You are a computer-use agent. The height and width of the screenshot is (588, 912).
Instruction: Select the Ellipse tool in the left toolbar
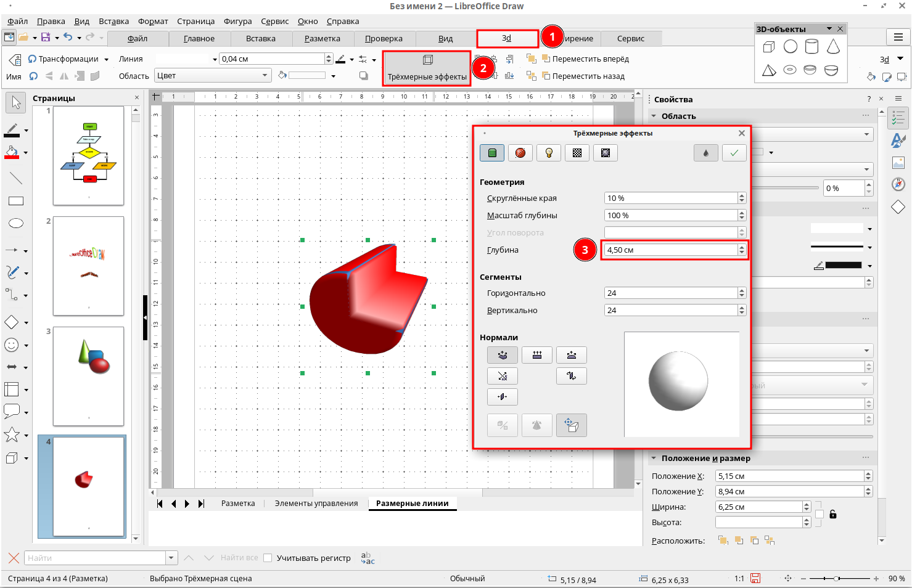(x=16, y=223)
